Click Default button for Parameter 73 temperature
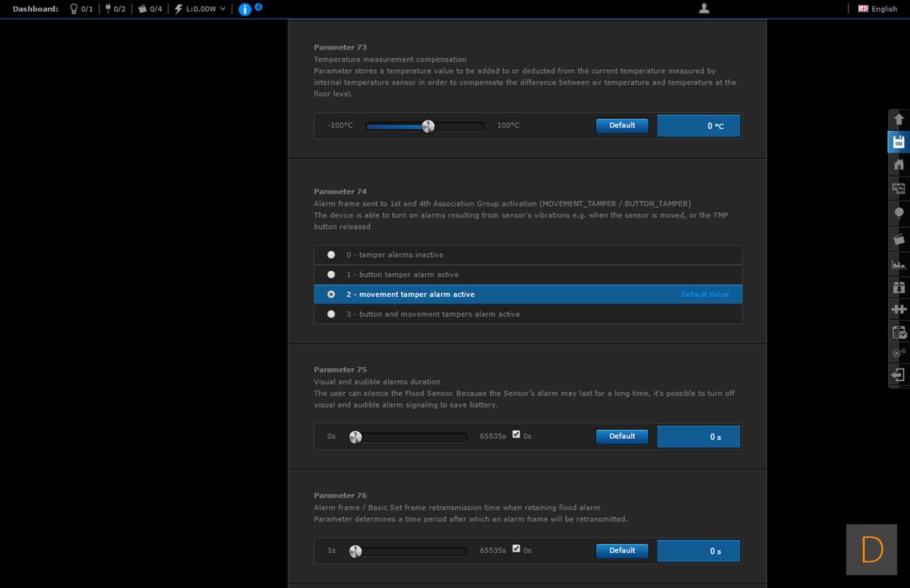The height and width of the screenshot is (588, 910). [622, 125]
